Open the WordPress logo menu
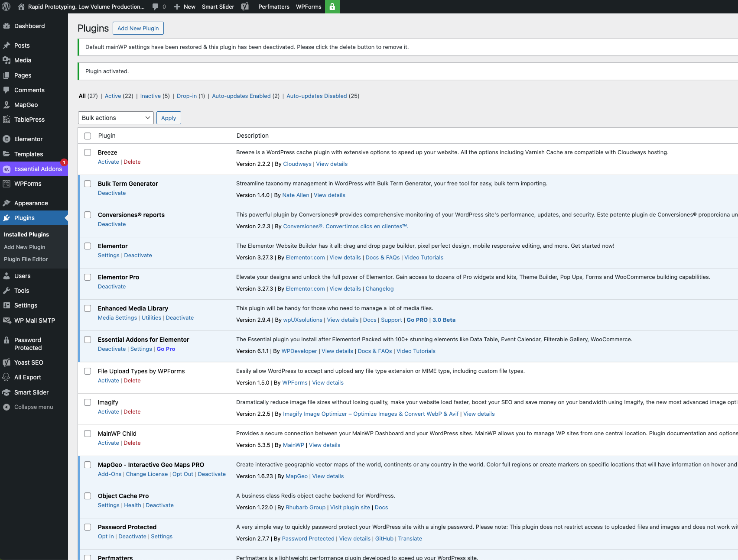The height and width of the screenshot is (560, 738). (x=7, y=6)
